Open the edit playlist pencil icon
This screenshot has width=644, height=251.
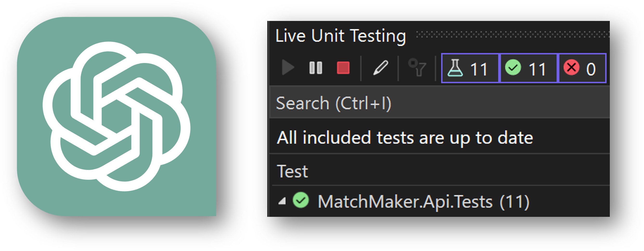click(380, 67)
